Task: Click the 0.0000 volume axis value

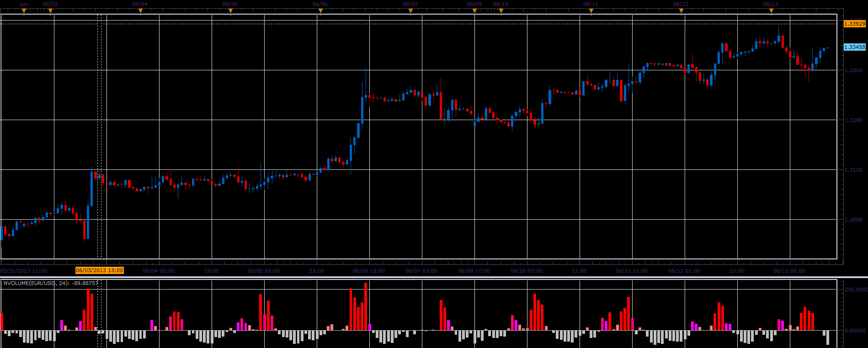Action: (856, 331)
